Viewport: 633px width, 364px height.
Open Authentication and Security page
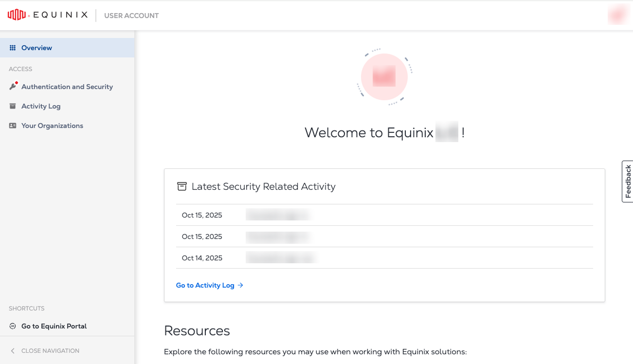coord(67,87)
